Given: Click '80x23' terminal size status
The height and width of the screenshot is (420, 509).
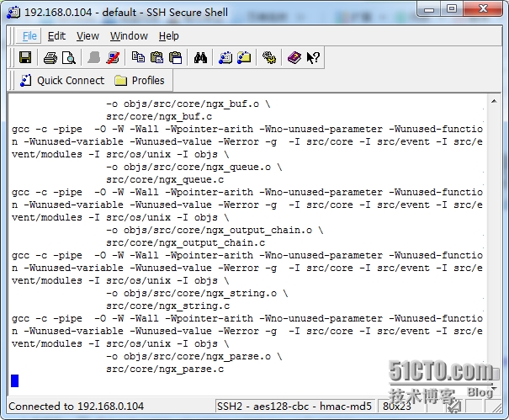Looking at the screenshot, I should [396, 406].
